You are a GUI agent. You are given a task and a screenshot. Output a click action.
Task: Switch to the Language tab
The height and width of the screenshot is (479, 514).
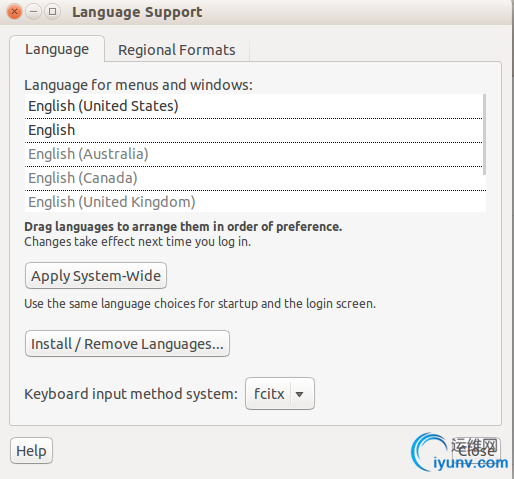57,49
